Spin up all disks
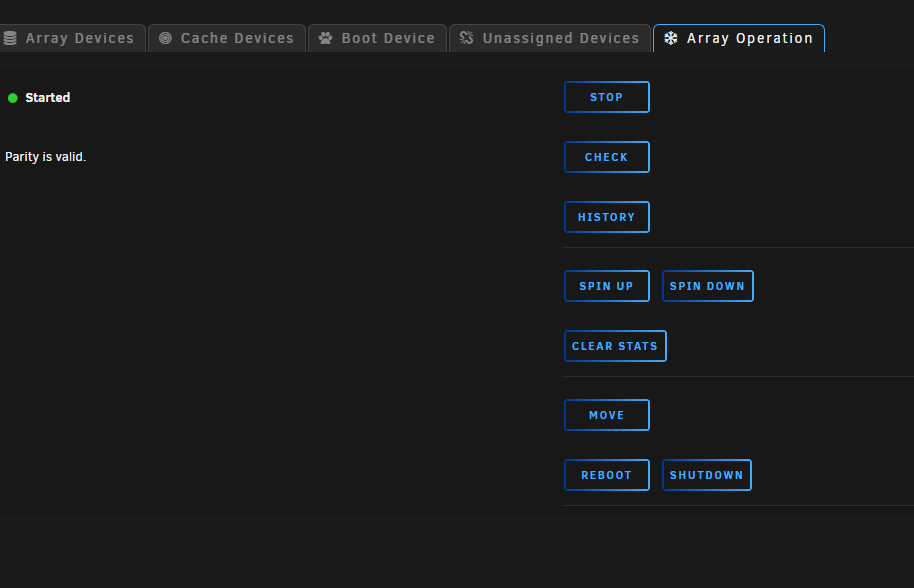Image resolution: width=914 pixels, height=588 pixels. pos(607,286)
